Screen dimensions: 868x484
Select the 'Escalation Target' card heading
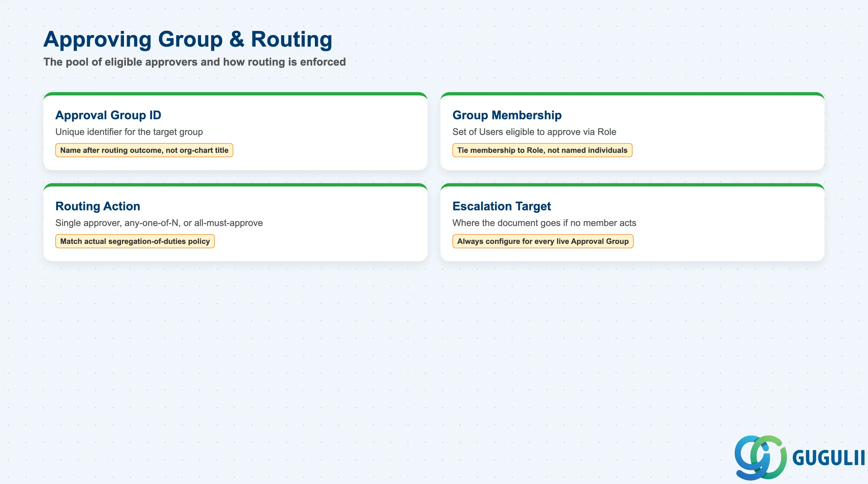pos(501,206)
